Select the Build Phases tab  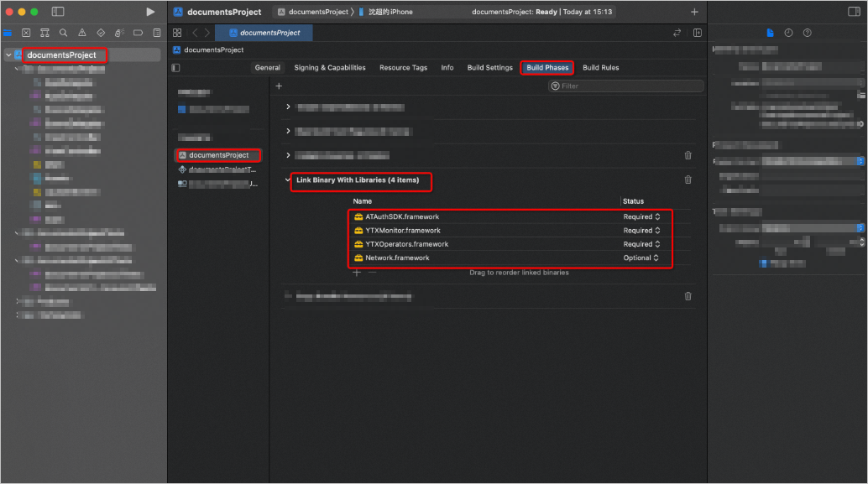click(x=547, y=67)
